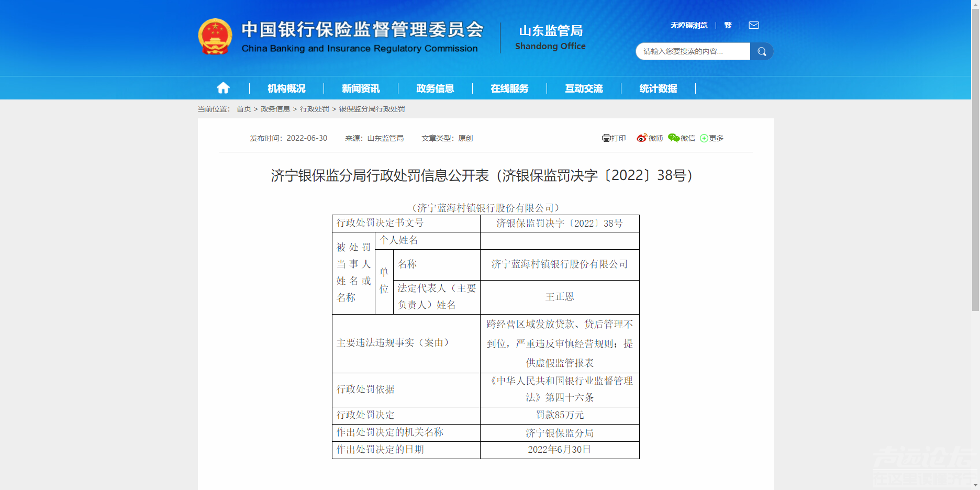This screenshot has width=980, height=490.
Task: Focus the search input field
Action: (693, 51)
